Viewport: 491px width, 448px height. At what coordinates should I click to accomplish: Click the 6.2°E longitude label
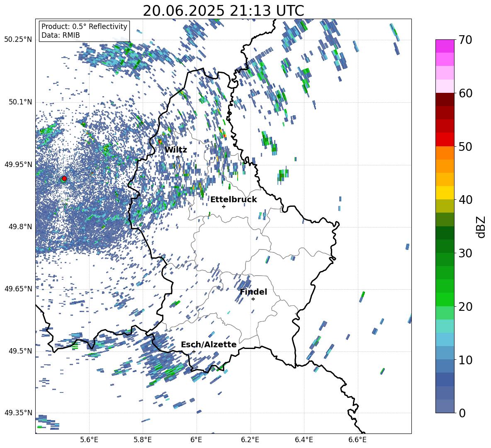(x=250, y=440)
